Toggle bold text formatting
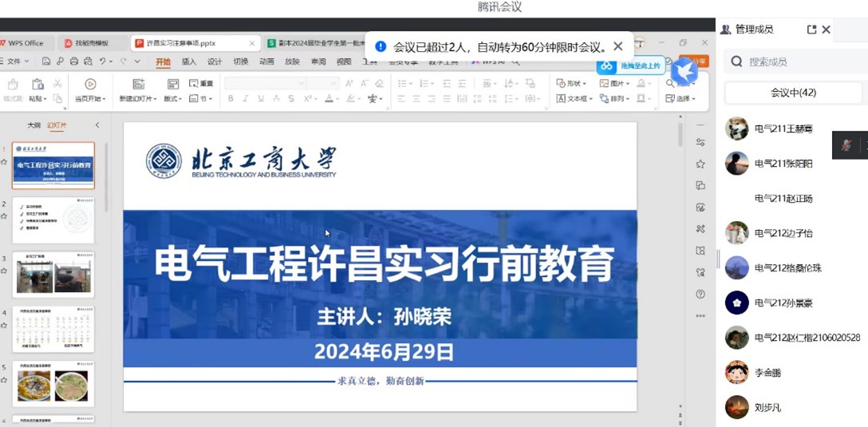Viewport: 868px width, 427px height. coord(231,99)
